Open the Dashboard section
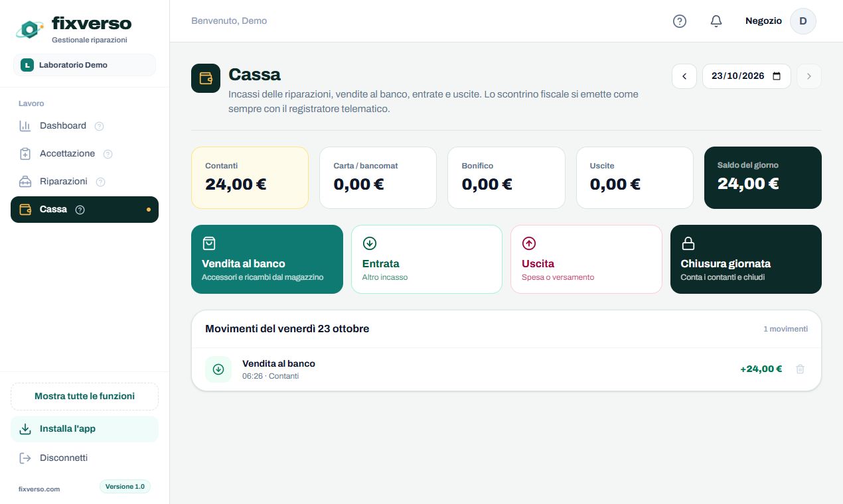Screen dimensions: 843x504 point(84,126)
